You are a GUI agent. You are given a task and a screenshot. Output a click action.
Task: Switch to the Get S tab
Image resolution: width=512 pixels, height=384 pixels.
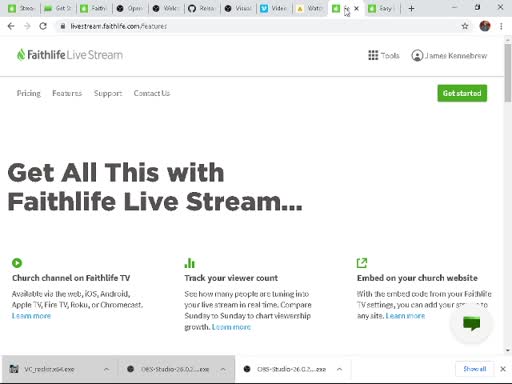tap(58, 9)
